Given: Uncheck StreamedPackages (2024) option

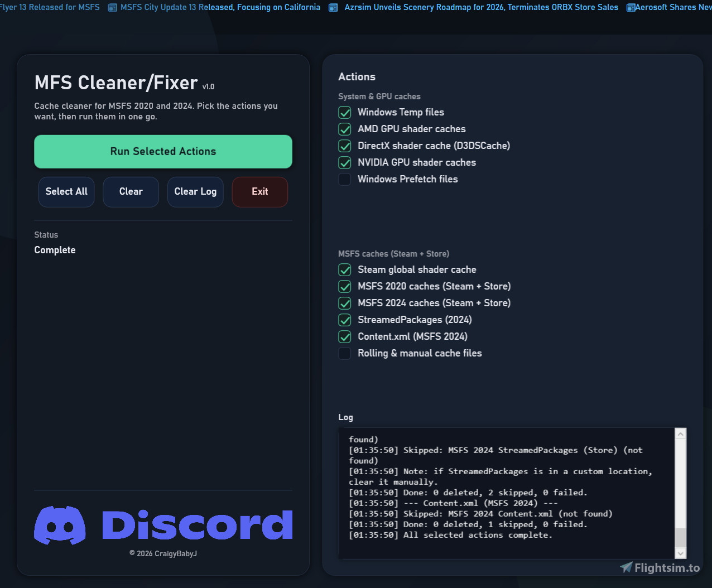Looking at the screenshot, I should pos(345,320).
